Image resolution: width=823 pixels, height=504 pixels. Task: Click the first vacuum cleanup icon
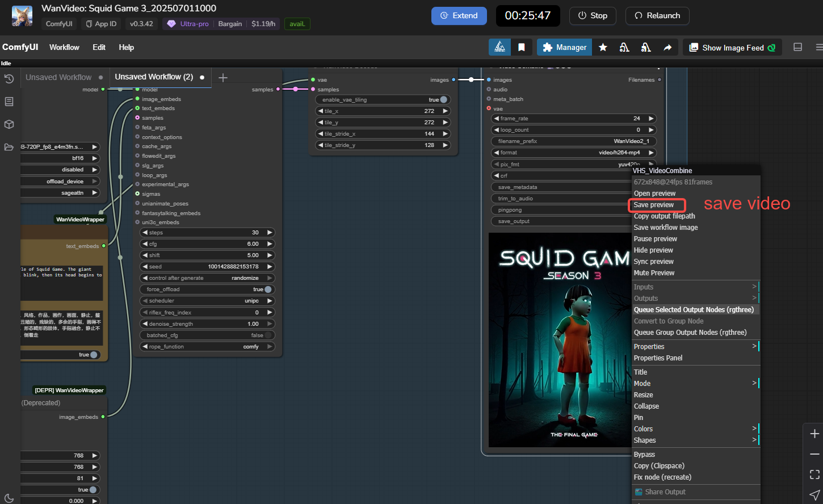[x=624, y=48]
